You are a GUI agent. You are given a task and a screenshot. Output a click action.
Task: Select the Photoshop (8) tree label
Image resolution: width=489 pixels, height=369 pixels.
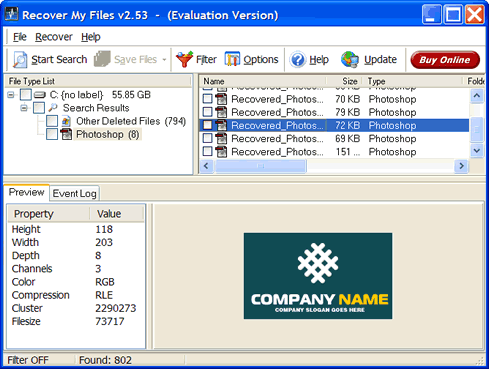tap(108, 135)
